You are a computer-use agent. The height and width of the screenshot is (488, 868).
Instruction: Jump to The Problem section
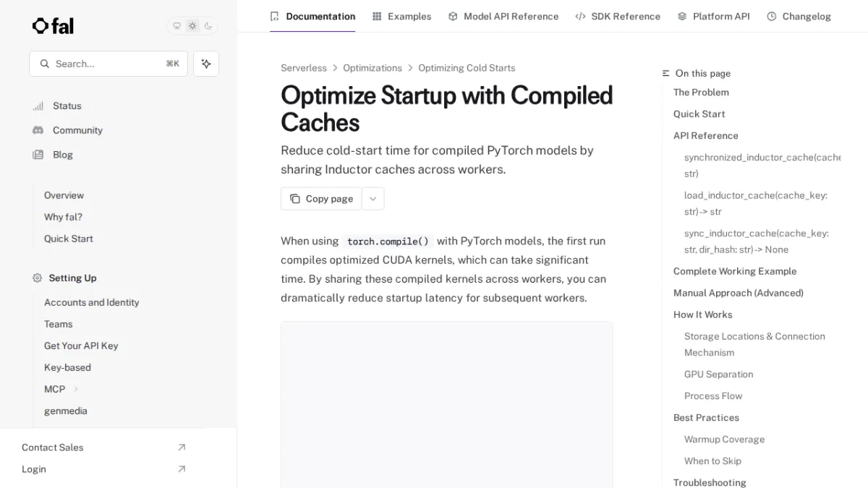pos(701,93)
